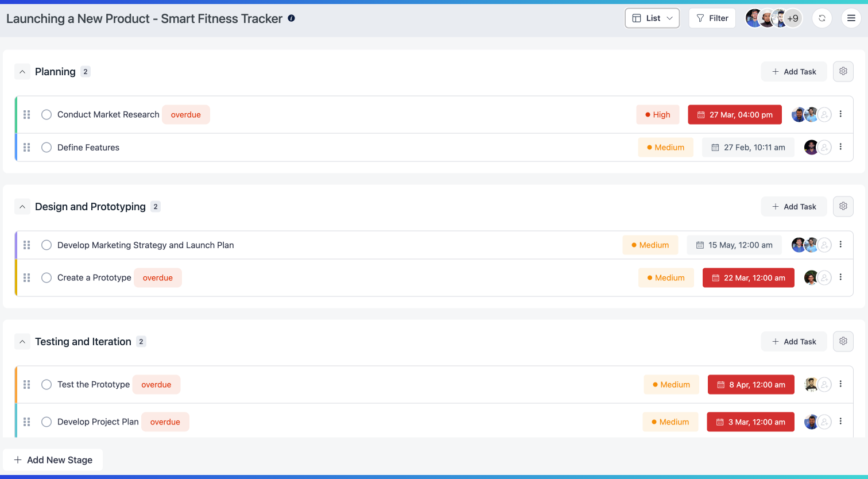Click the info icon beside project title

(x=292, y=18)
